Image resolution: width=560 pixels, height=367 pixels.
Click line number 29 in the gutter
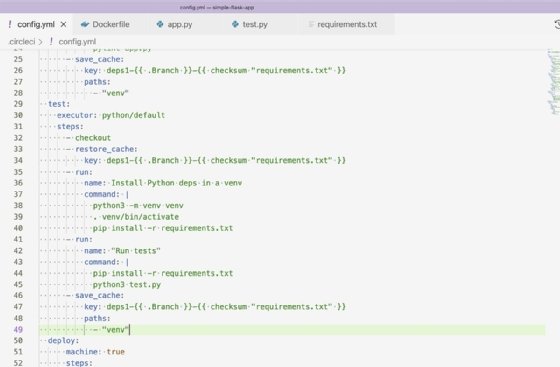(18, 104)
